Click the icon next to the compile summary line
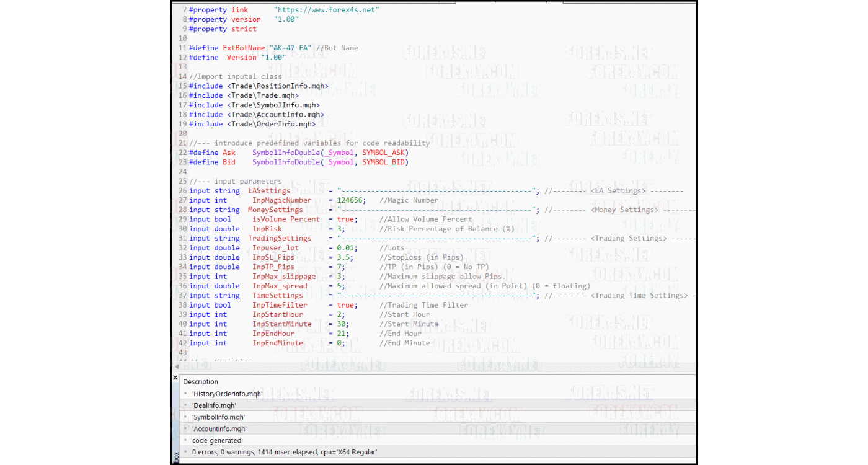The width and height of the screenshot is (868, 465). [184, 452]
